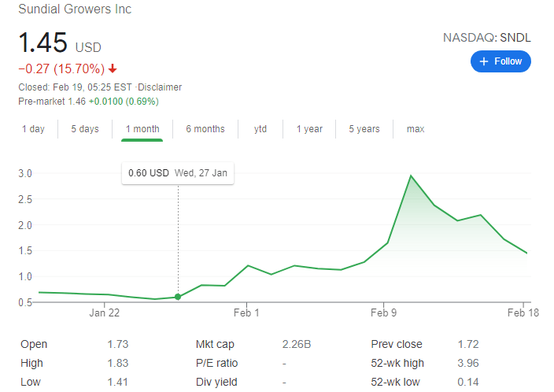Screen dimensions: 554x392
Task: Switch chart to ytd range
Action: pos(260,129)
